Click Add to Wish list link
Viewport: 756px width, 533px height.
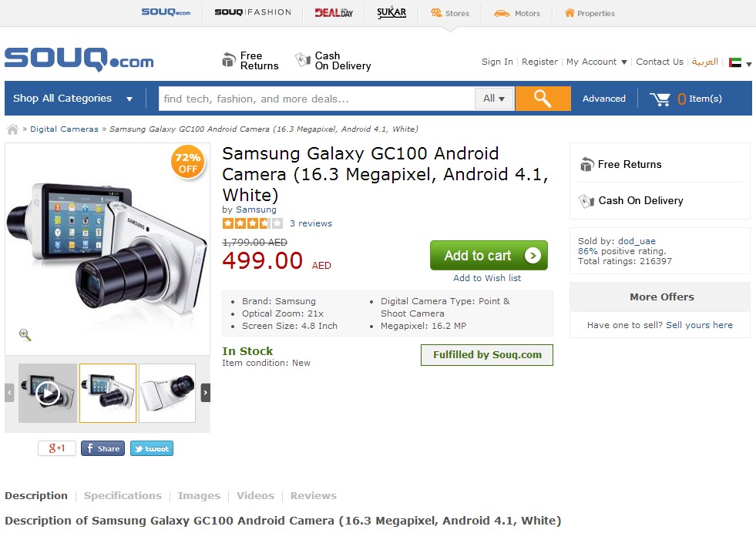pyautogui.click(x=487, y=278)
